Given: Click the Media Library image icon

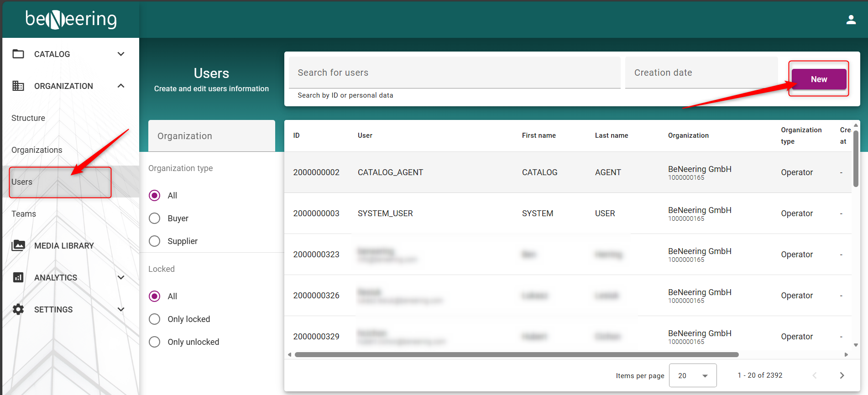Looking at the screenshot, I should pos(18,245).
